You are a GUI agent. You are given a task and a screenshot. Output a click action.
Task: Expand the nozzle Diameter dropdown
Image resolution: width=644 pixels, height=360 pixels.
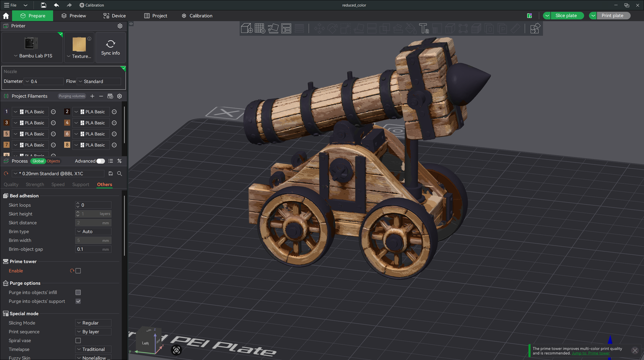click(44, 82)
